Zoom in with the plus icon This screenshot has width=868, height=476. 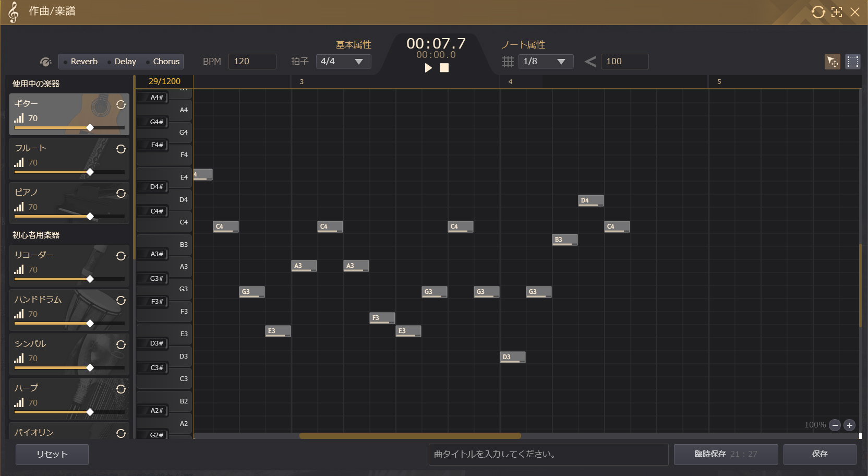point(850,425)
